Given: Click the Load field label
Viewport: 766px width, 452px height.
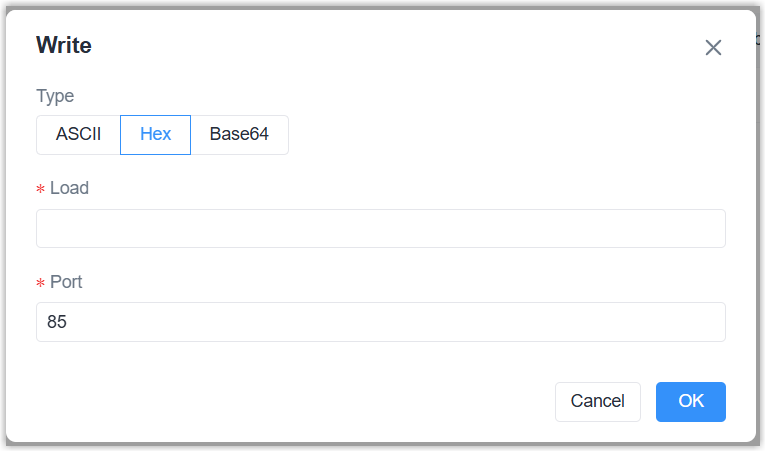Looking at the screenshot, I should click(69, 188).
